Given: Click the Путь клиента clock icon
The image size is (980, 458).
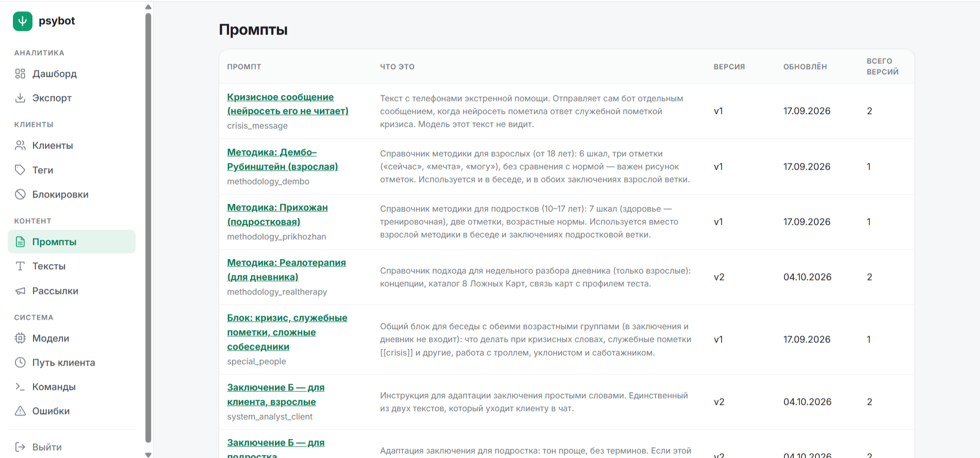Looking at the screenshot, I should (x=20, y=363).
